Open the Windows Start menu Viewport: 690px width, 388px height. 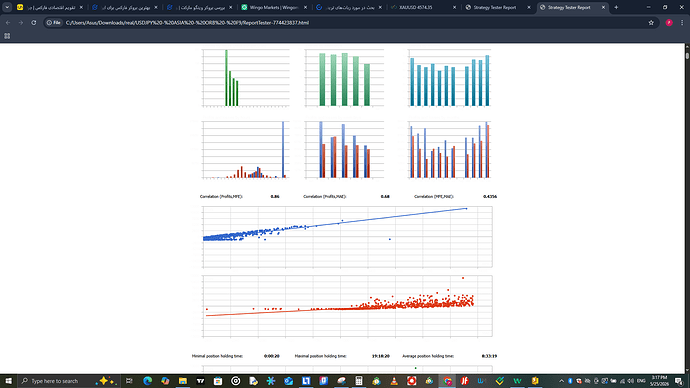click(8, 381)
